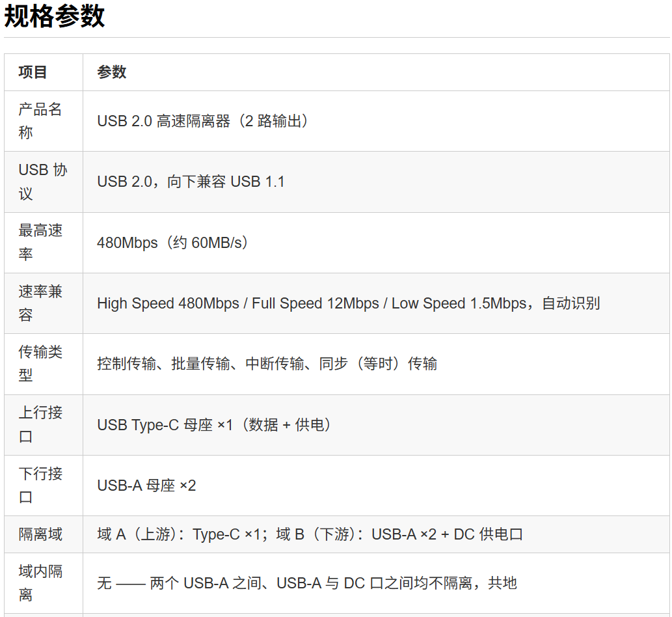This screenshot has width=672, height=617.
Task: Click the 项目 column header
Action: coord(33,72)
